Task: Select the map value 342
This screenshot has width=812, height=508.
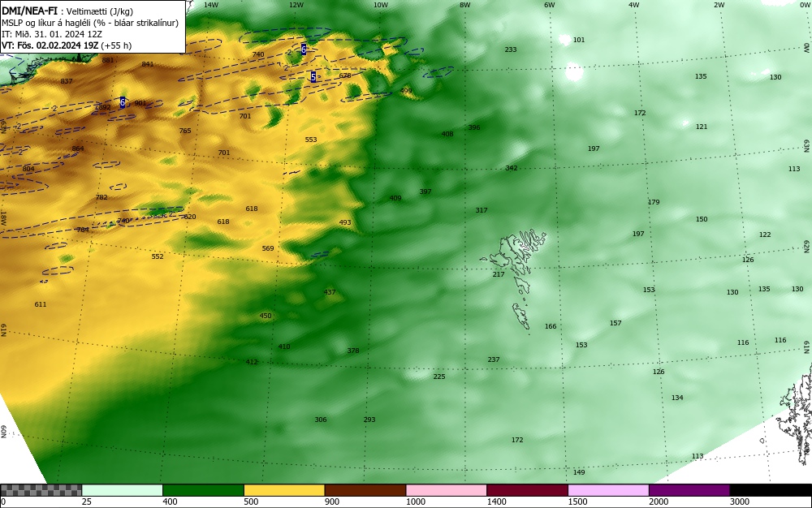Action: 511,168
